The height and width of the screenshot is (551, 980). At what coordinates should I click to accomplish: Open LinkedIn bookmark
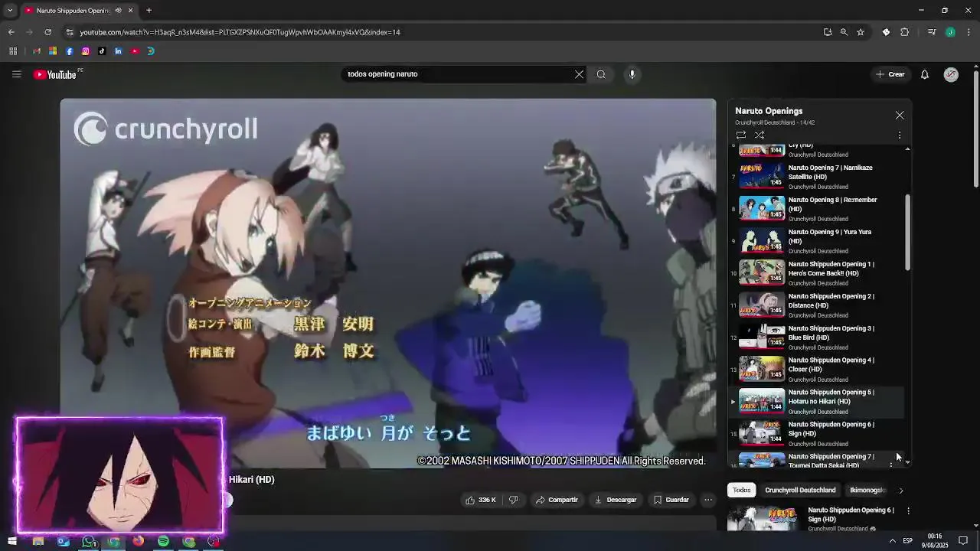(118, 51)
